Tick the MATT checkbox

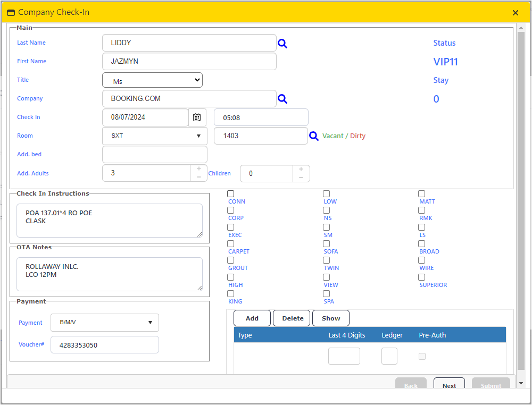(x=422, y=194)
